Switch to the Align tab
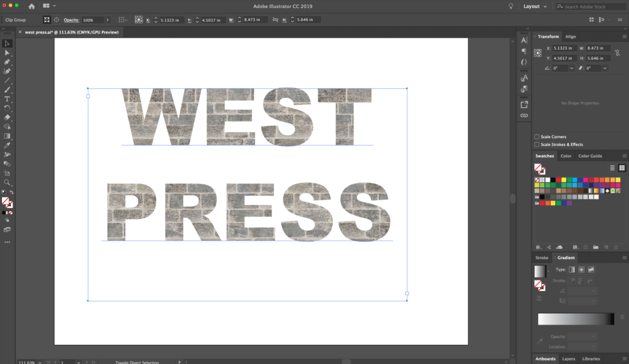 [570, 37]
